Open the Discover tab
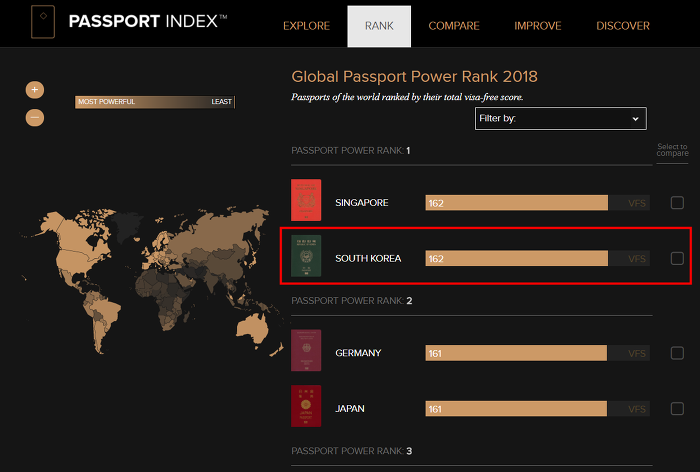This screenshot has height=472, width=700. coord(623,26)
